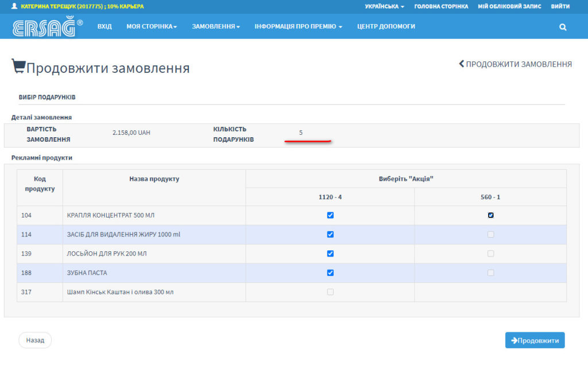
Task: Expand ІНФОРМАЦІЯ ПРО ПРЕМІЮ menu
Action: pyautogui.click(x=299, y=26)
